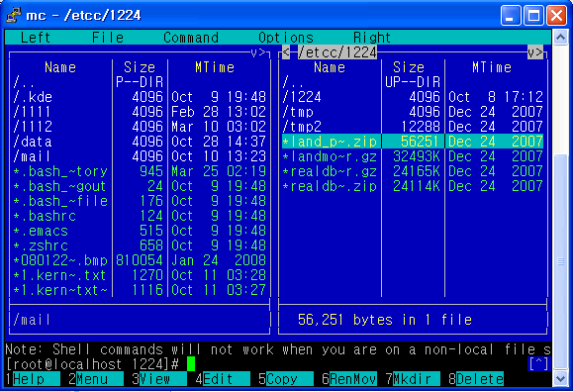The width and height of the screenshot is (573, 392).
Task: Select the *.bash_~tory file
Action: pyautogui.click(x=140, y=171)
